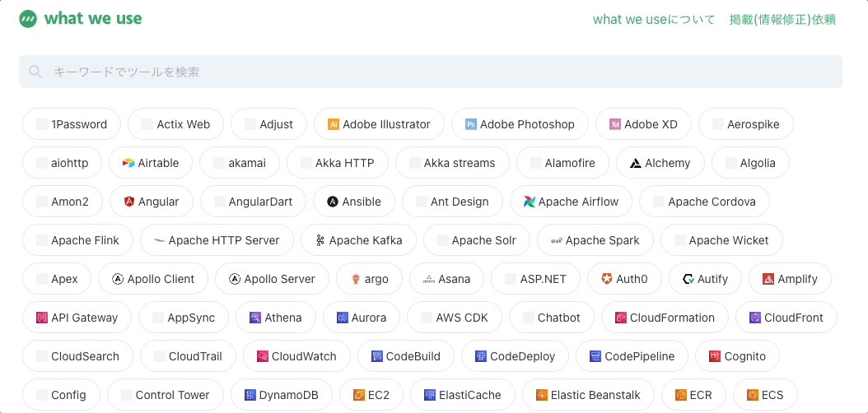Click the Airtable logo icon

(128, 163)
